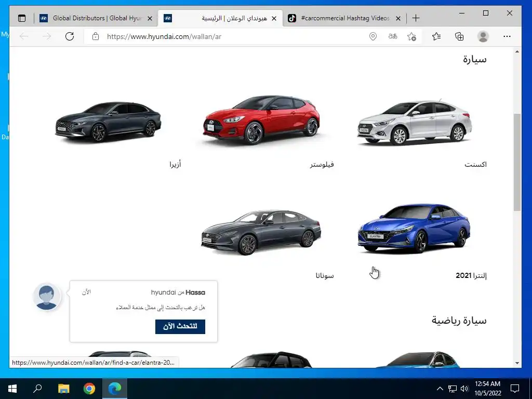This screenshot has width=532, height=399.
Task: Open the Windows Start menu
Action: (x=12, y=389)
